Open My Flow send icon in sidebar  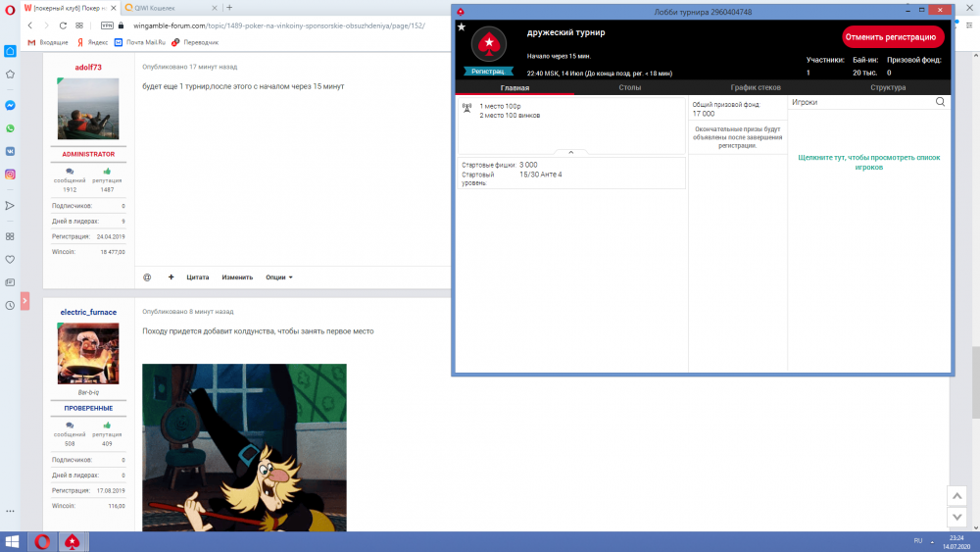tap(10, 206)
